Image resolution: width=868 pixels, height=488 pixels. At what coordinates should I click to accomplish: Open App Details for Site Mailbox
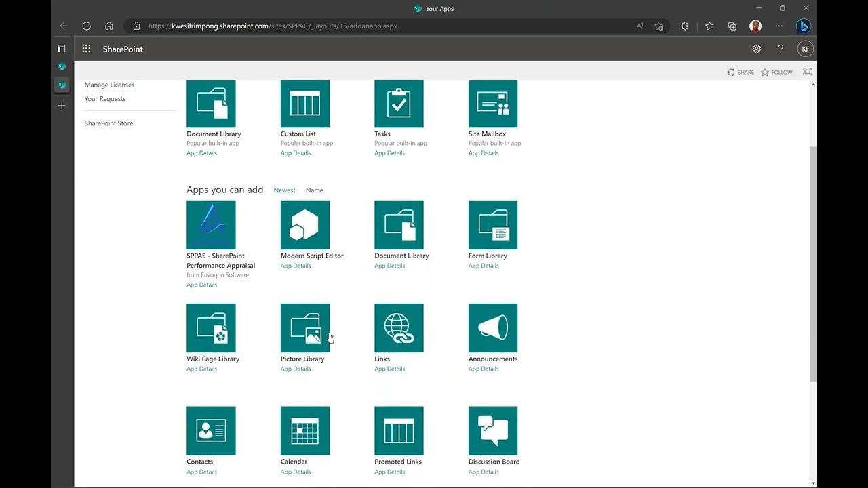[484, 153]
